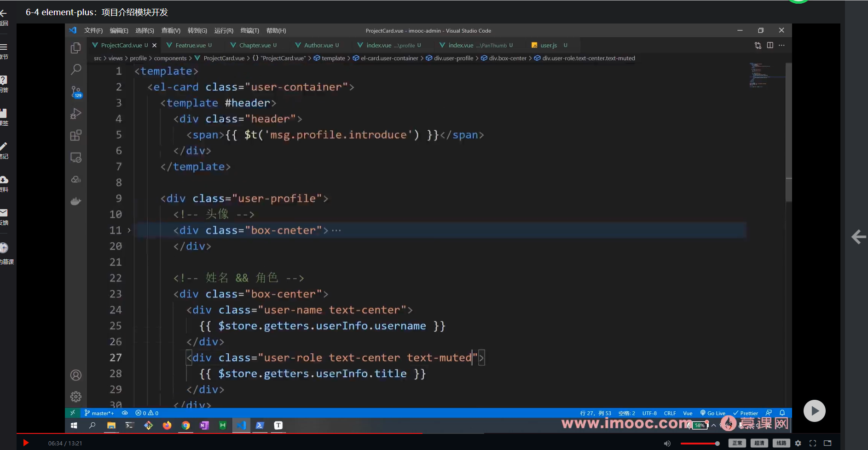This screenshot has width=868, height=450.
Task: Open the Run and Debug panel
Action: (x=76, y=113)
